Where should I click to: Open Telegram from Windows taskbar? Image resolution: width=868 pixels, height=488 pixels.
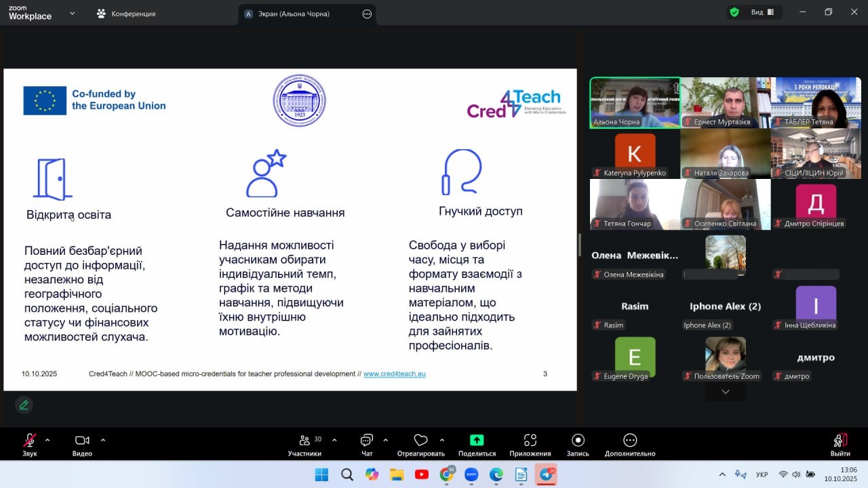[546, 474]
